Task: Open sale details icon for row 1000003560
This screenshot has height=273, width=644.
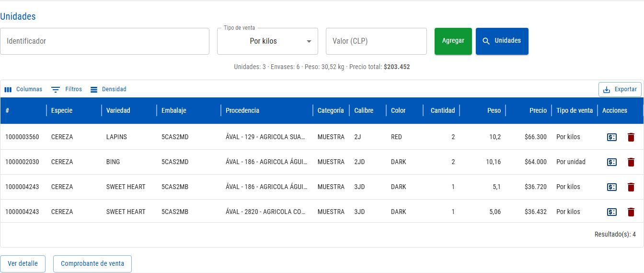Action: point(611,137)
